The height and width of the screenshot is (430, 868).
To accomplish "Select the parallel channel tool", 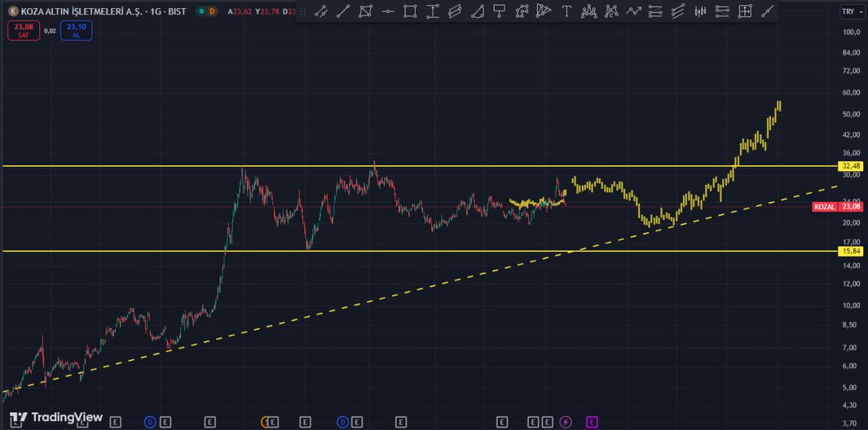I will click(x=455, y=11).
